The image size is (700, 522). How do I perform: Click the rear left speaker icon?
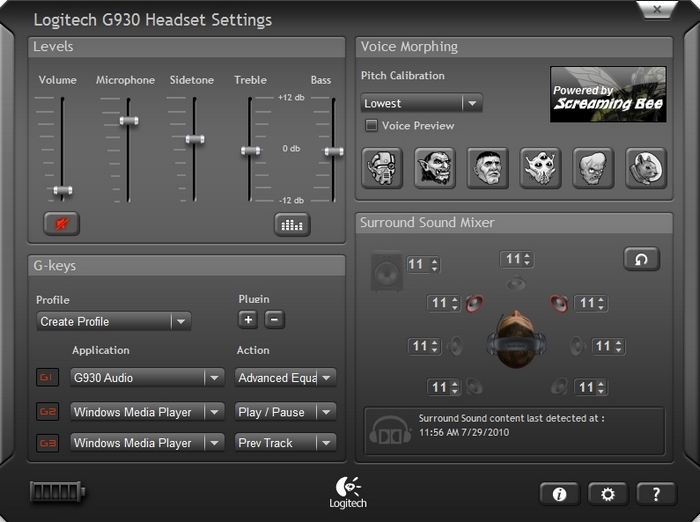474,387
